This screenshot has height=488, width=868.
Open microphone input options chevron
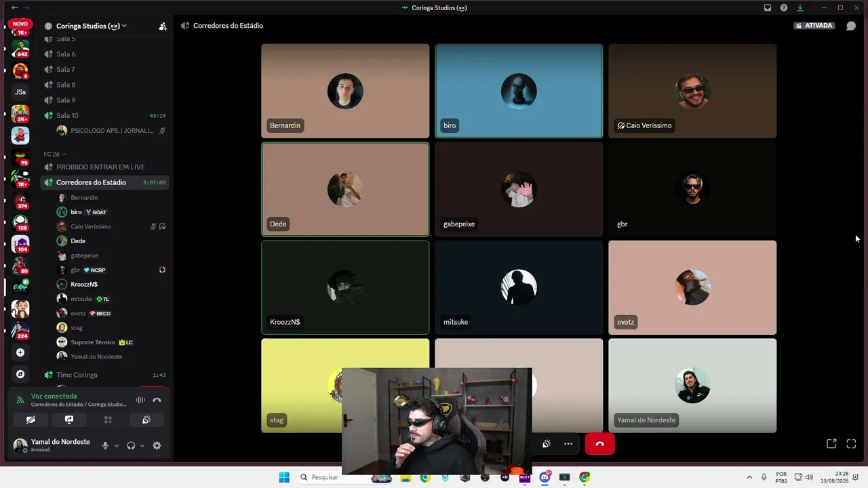pyautogui.click(x=117, y=446)
